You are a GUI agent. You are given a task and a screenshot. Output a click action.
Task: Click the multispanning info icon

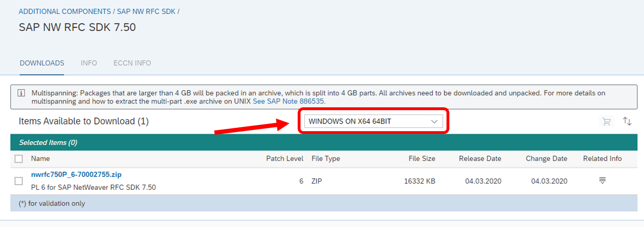click(x=21, y=93)
